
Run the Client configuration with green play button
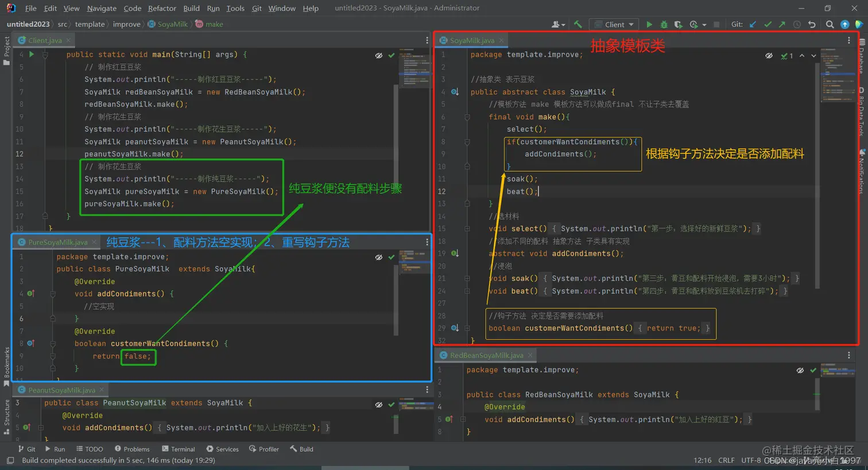coord(649,25)
